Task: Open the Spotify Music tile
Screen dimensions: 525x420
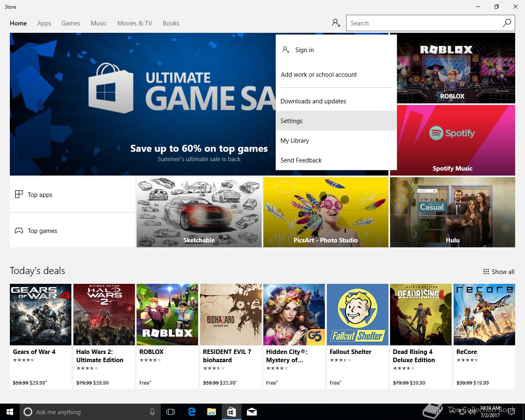Action: click(452, 140)
